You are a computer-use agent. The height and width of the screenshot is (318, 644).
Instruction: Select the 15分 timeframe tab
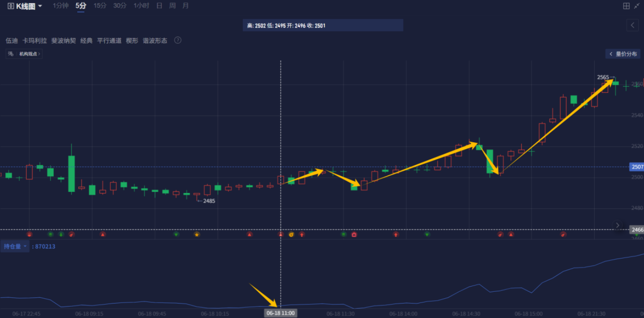pos(100,6)
